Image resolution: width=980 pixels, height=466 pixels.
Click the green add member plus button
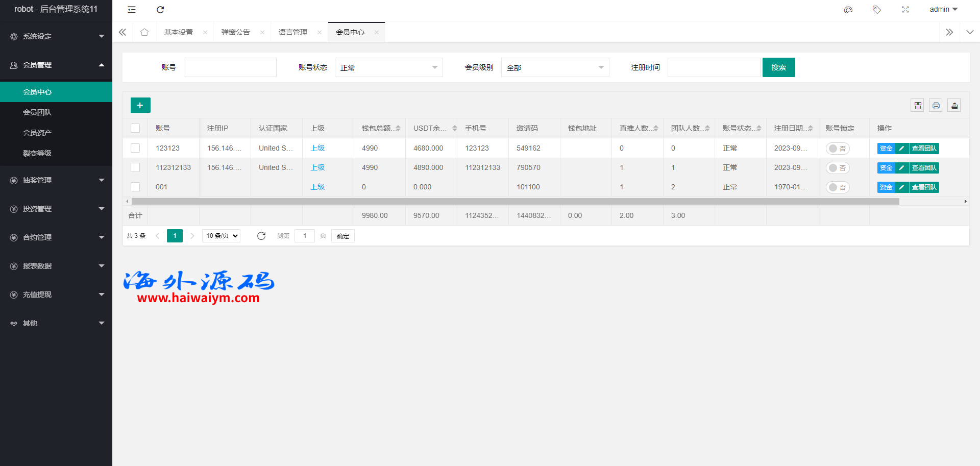coord(140,105)
